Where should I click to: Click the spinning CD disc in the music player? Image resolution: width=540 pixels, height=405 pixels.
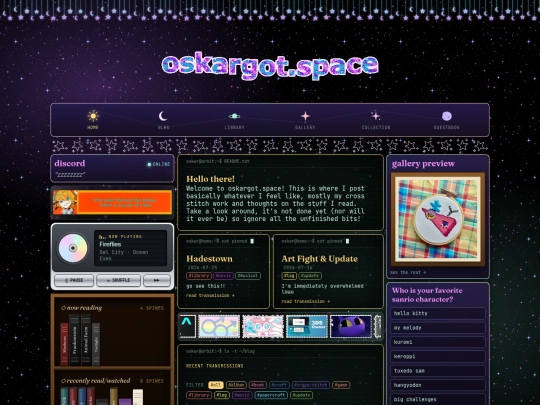pyautogui.click(x=73, y=248)
